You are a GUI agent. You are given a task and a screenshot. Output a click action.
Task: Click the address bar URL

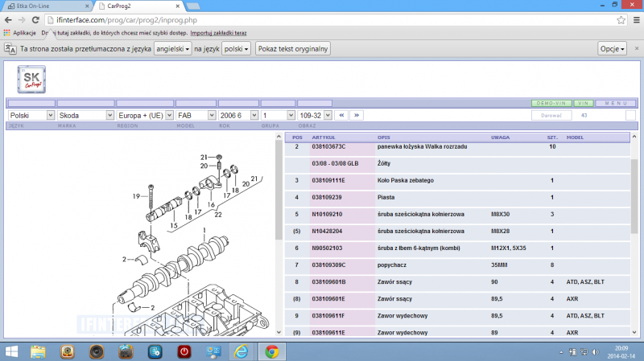[x=127, y=20]
